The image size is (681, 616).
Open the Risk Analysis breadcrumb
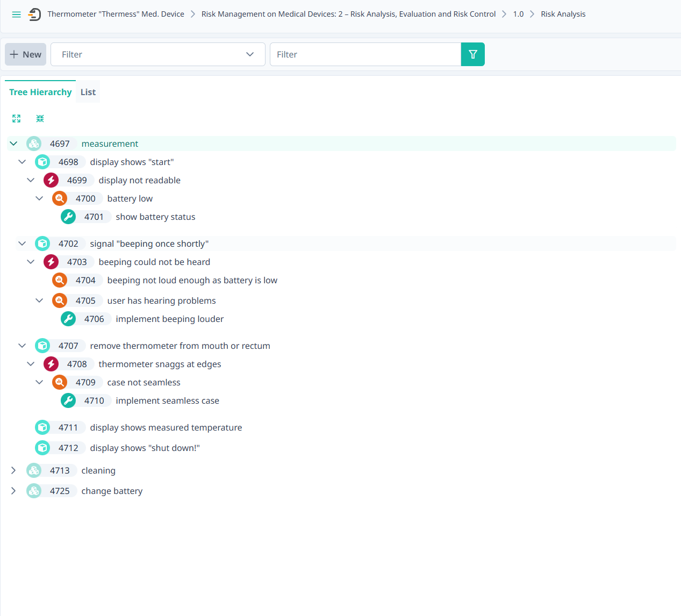click(x=563, y=14)
